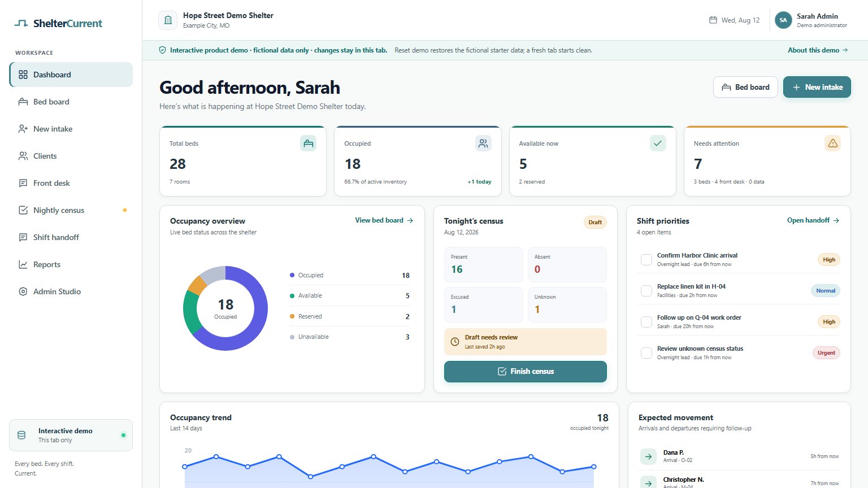
Task: Click the Occupied card people icon
Action: [x=483, y=143]
